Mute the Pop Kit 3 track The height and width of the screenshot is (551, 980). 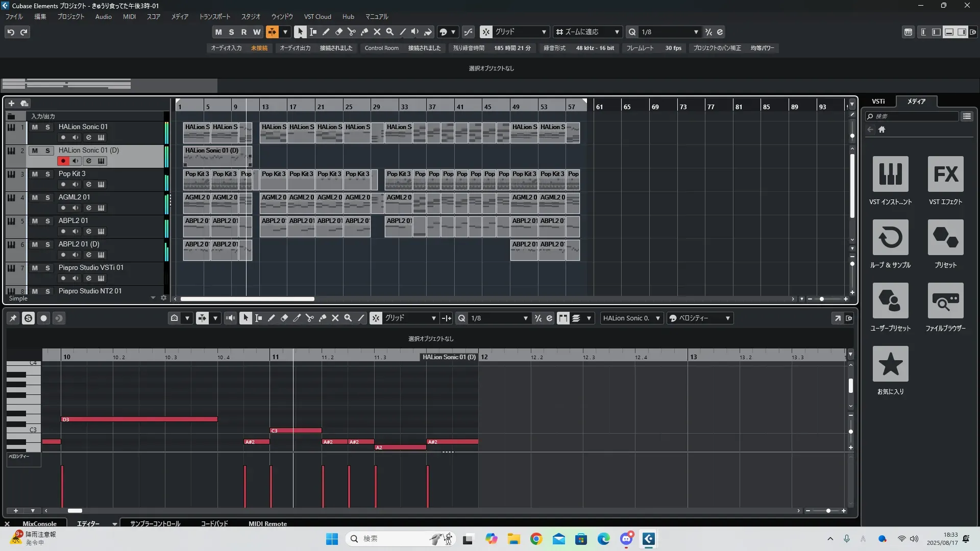(35, 174)
